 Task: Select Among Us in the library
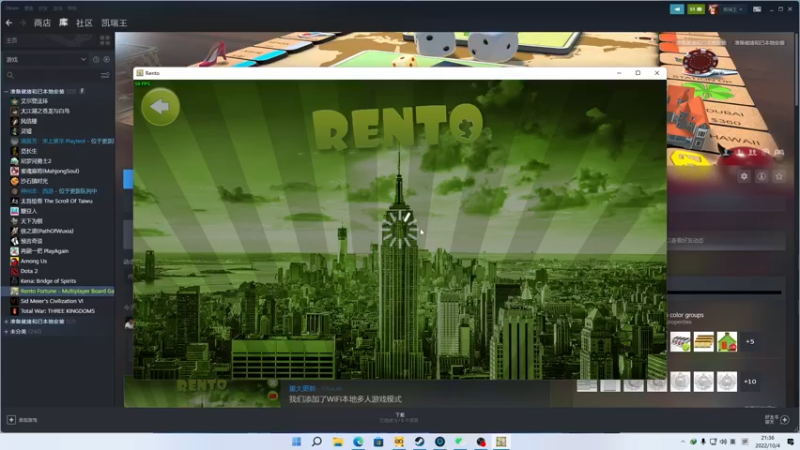pyautogui.click(x=34, y=261)
